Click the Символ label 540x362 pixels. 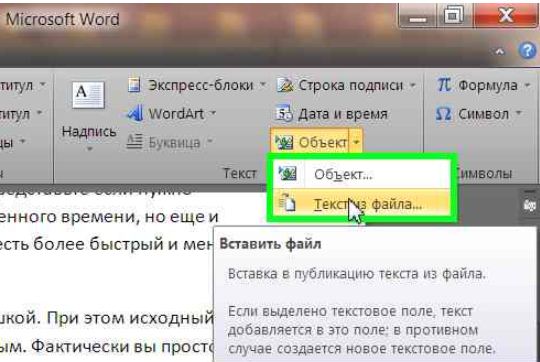(484, 114)
